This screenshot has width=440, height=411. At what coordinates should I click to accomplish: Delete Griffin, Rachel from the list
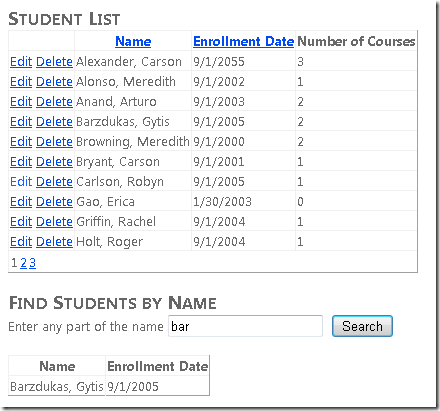click(x=54, y=222)
